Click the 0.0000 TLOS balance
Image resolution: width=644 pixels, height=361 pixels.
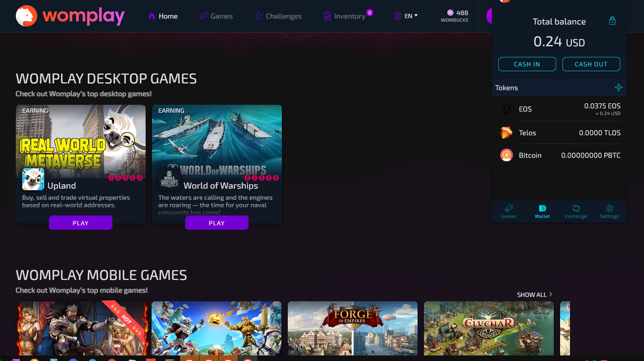(600, 133)
